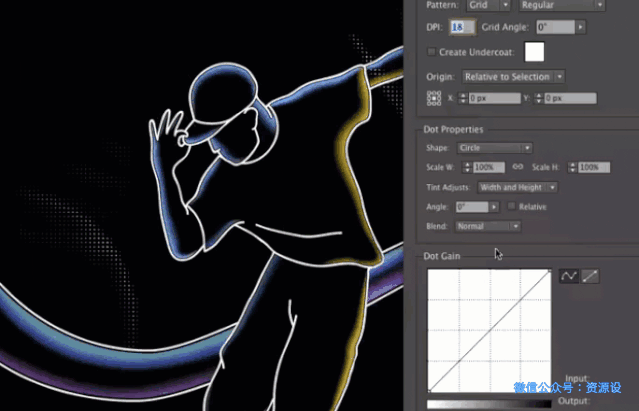
Task: Open the Blend Normal dropdown
Action: 488,226
